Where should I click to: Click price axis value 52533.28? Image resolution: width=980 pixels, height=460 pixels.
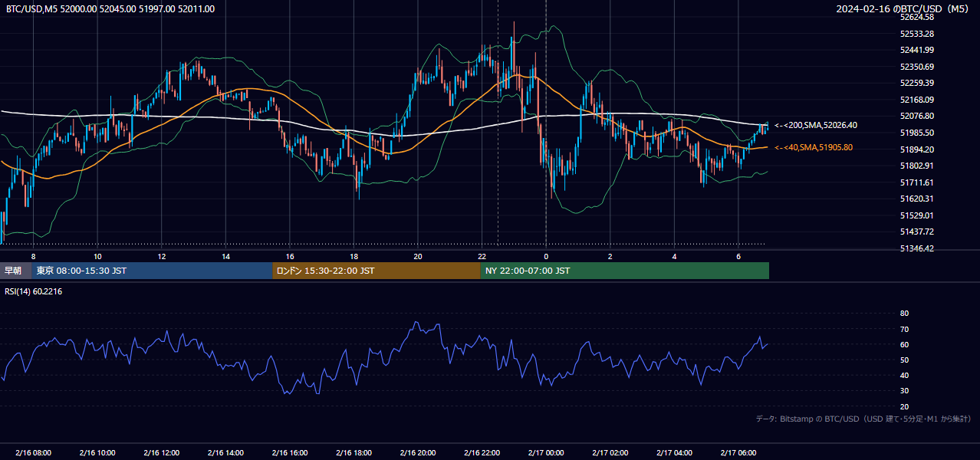coord(917,34)
